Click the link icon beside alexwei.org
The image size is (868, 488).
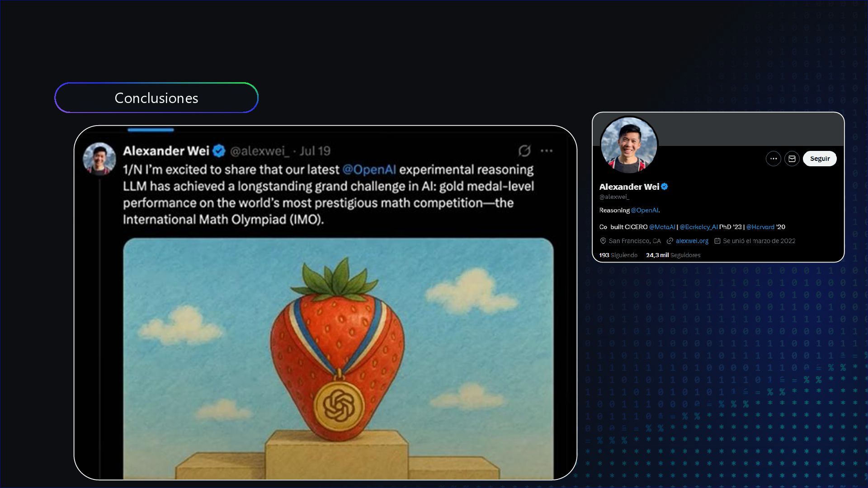point(670,241)
